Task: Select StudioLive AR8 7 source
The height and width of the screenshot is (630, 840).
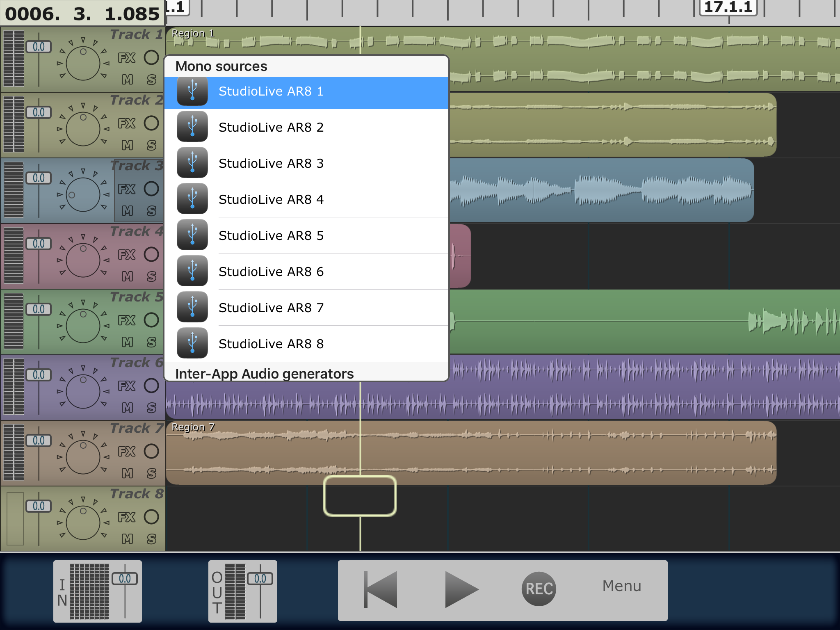Action: point(306,308)
